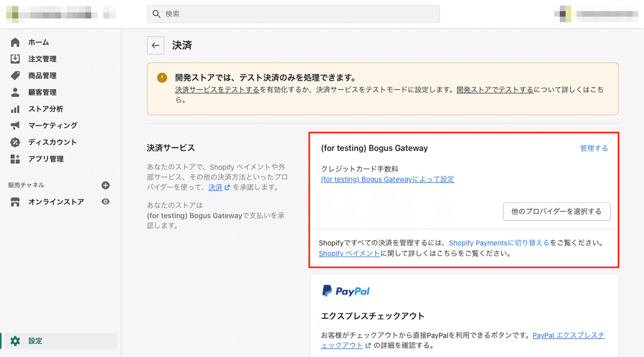Open ストア分析 in the sidebar
The width and height of the screenshot is (644, 357).
[46, 109]
